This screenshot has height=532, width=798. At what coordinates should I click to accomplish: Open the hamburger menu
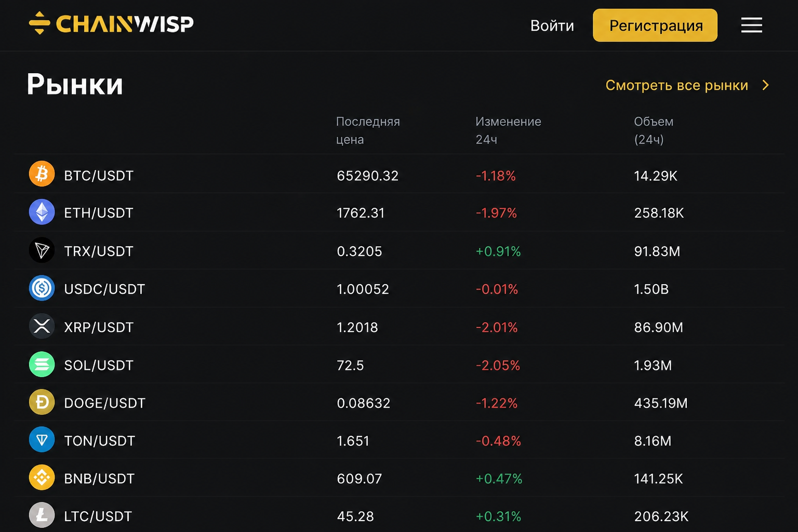751,25
